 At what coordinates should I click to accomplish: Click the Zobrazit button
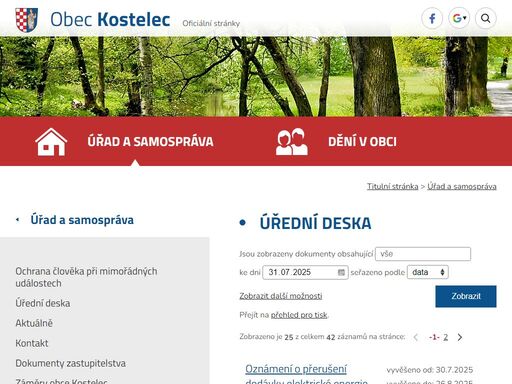pyautogui.click(x=466, y=296)
